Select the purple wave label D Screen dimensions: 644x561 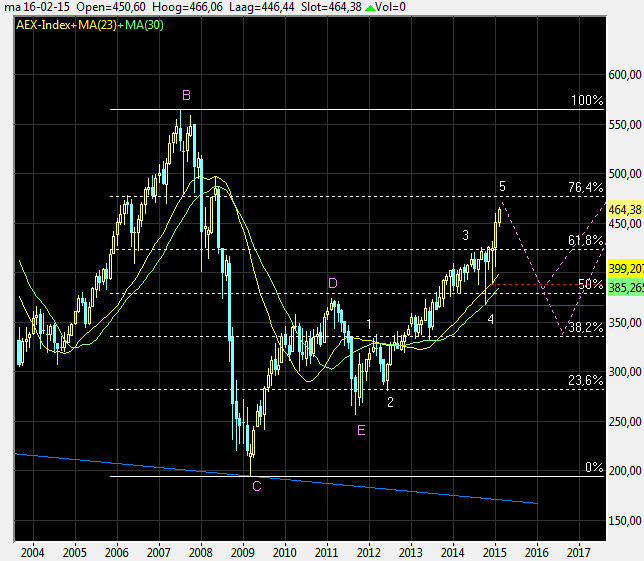click(x=332, y=284)
